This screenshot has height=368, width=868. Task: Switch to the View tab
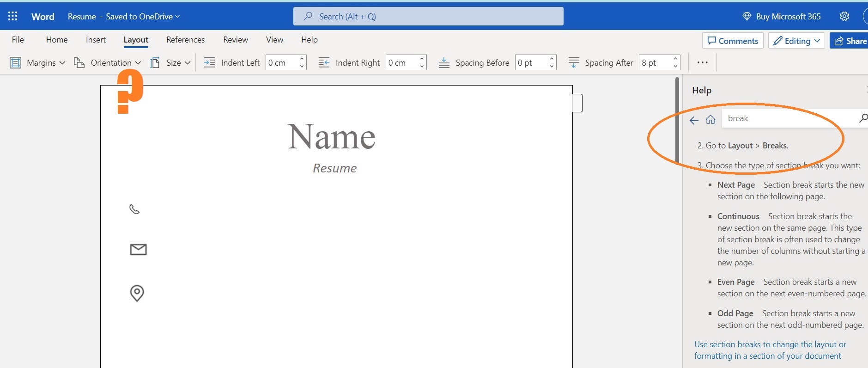[274, 40]
